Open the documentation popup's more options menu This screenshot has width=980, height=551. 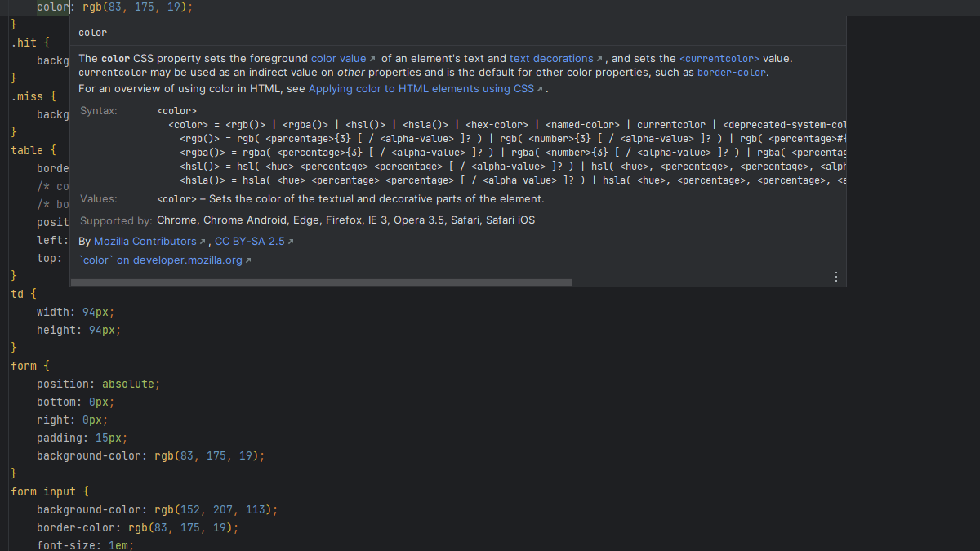(x=835, y=277)
